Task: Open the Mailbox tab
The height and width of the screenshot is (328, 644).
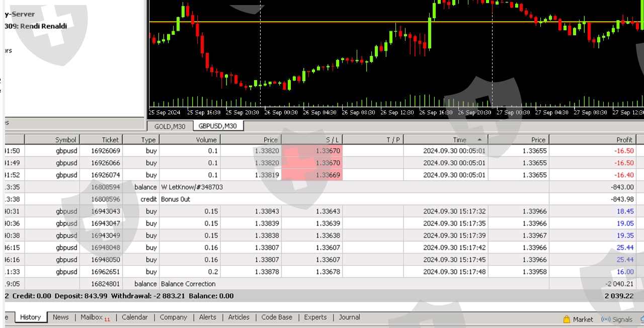Action: (92, 317)
